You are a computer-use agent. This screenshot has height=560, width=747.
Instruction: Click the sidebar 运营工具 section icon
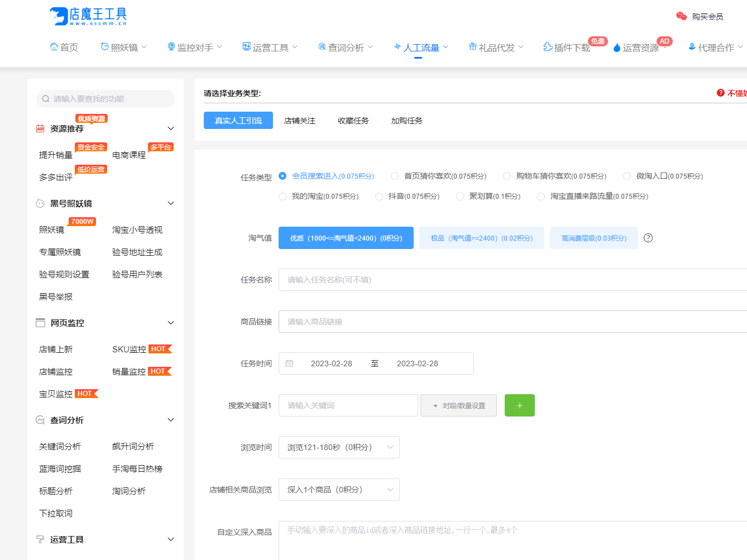click(40, 539)
